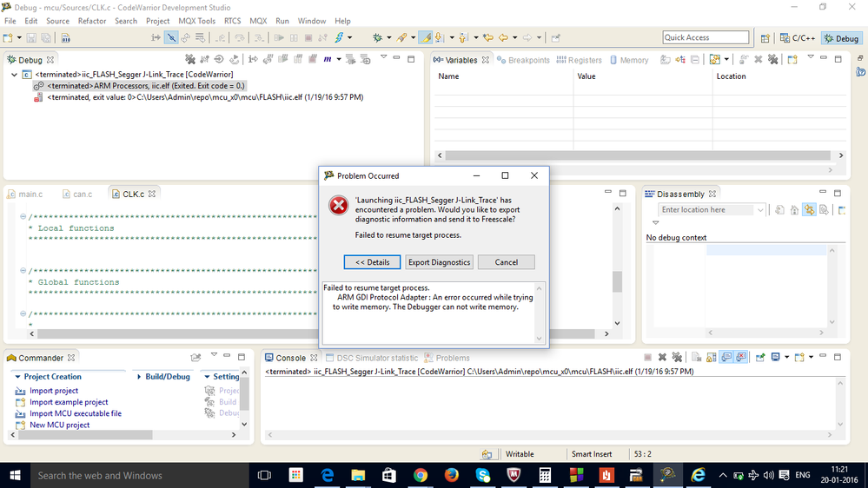868x488 pixels.
Task: Click Export Diagnostics button
Action: tap(439, 262)
